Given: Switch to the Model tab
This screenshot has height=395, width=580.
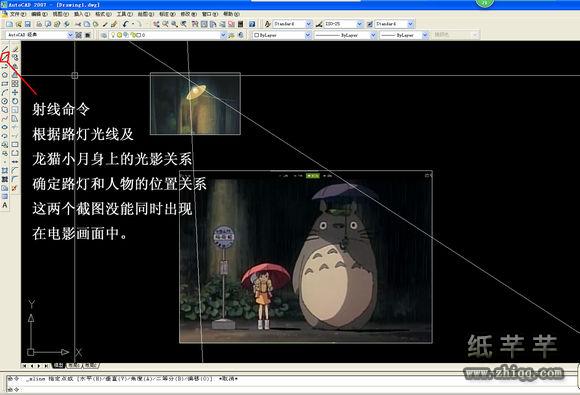Looking at the screenshot, I should 58,365.
